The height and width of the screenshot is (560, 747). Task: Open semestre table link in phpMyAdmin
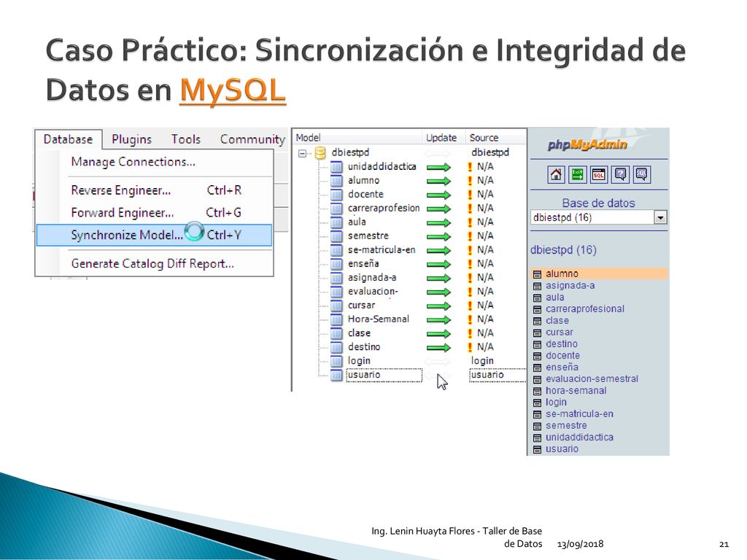[566, 426]
